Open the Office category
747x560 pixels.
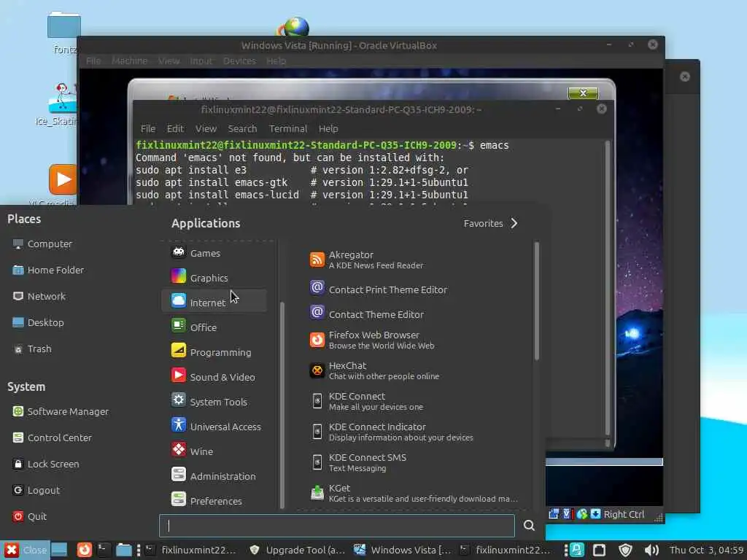(214, 327)
